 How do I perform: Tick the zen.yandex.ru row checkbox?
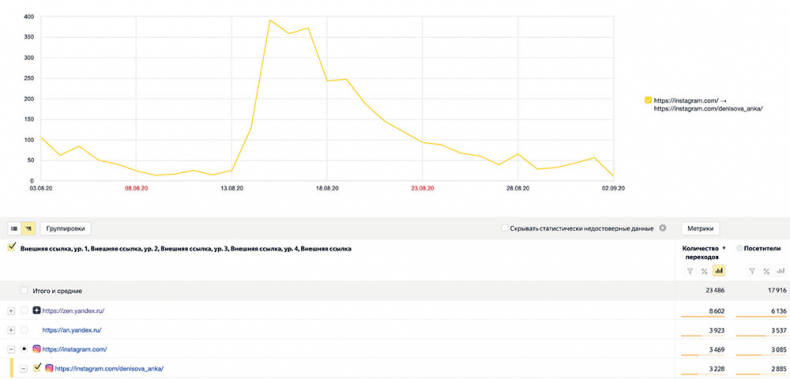24,311
